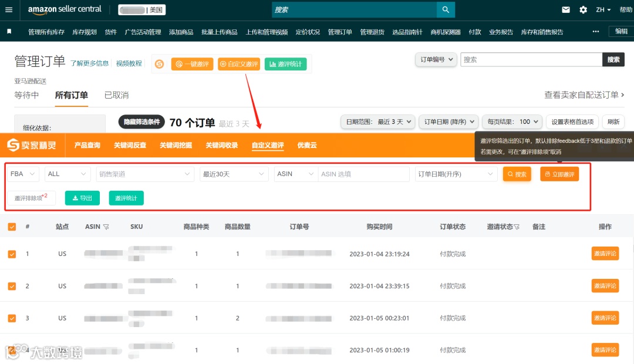Open the 视频教程 link
This screenshot has height=364, width=634.
(129, 63)
